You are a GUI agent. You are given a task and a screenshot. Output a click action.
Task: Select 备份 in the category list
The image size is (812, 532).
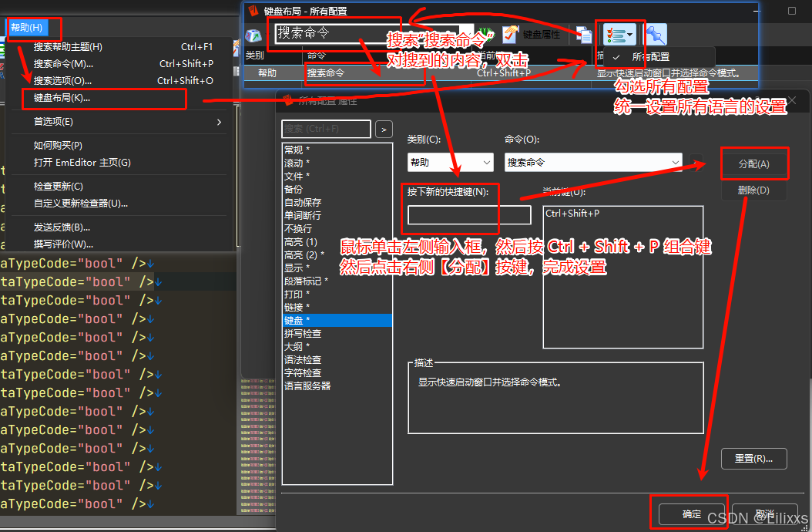tap(337, 189)
